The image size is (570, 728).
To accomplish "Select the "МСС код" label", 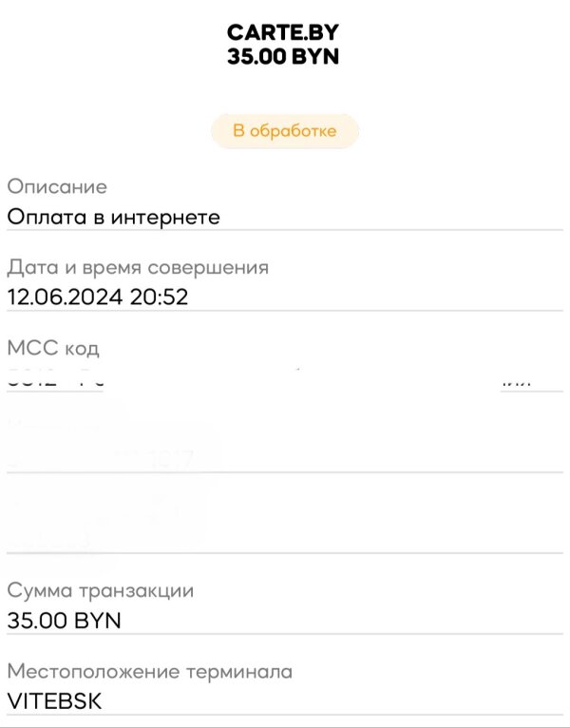I will click(53, 349).
